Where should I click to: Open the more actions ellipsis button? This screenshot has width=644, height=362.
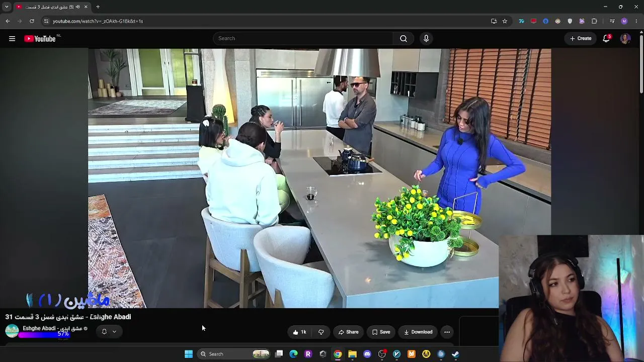pyautogui.click(x=447, y=332)
